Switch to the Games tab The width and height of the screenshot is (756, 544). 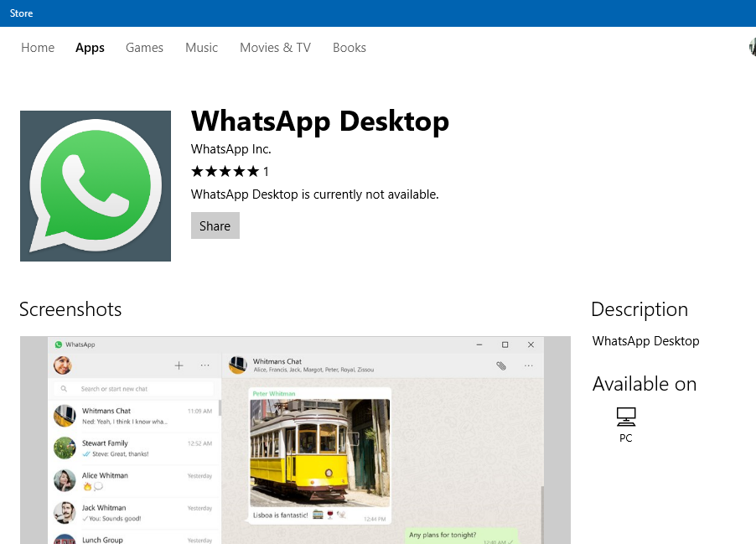(144, 48)
